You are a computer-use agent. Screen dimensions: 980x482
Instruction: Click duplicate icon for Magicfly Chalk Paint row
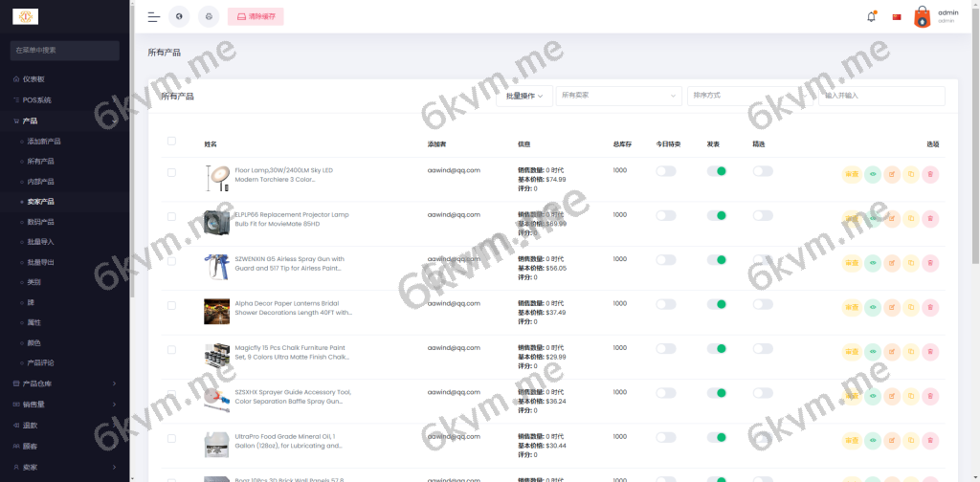point(911,352)
